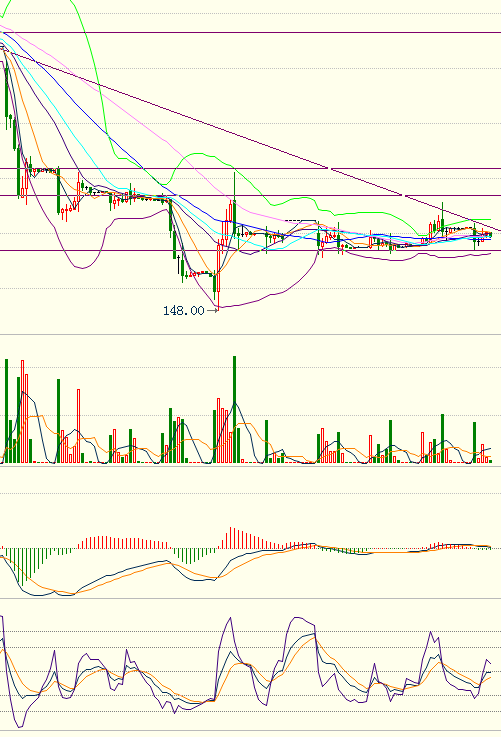Select the small arrow beside the 148.00 label
Image resolution: width=501 pixels, height=737 pixels.
pos(212,310)
